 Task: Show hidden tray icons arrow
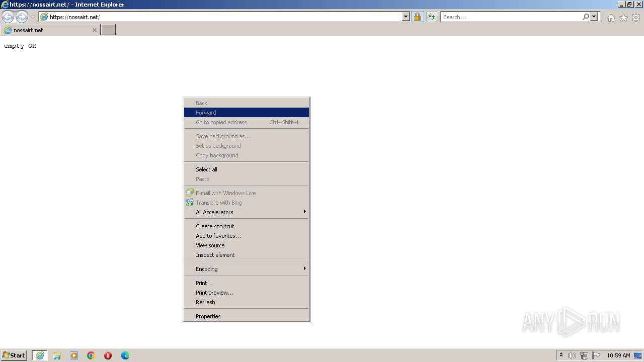(x=561, y=355)
